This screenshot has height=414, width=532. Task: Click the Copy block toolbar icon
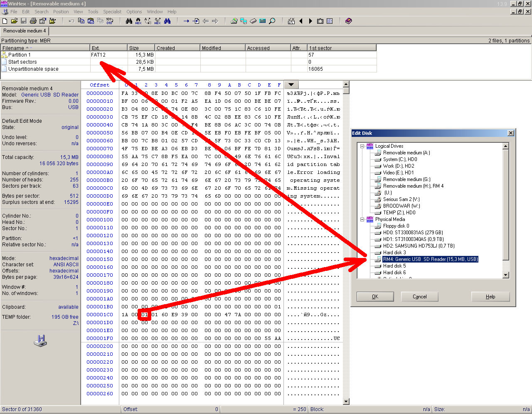(81, 21)
